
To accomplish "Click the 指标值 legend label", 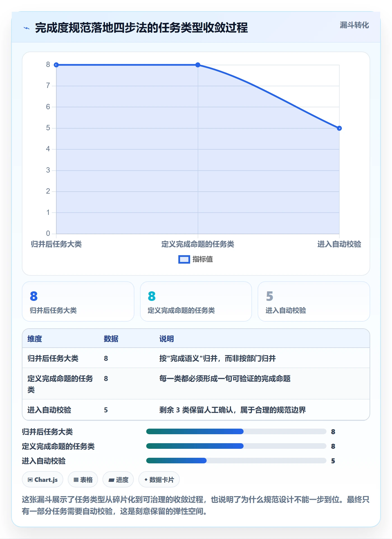I will [x=203, y=259].
